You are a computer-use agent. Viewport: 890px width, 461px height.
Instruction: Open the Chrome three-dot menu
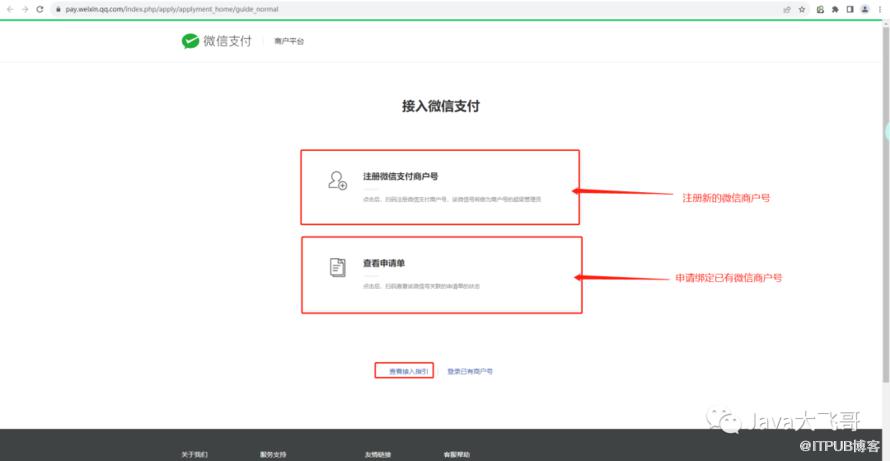(880, 10)
